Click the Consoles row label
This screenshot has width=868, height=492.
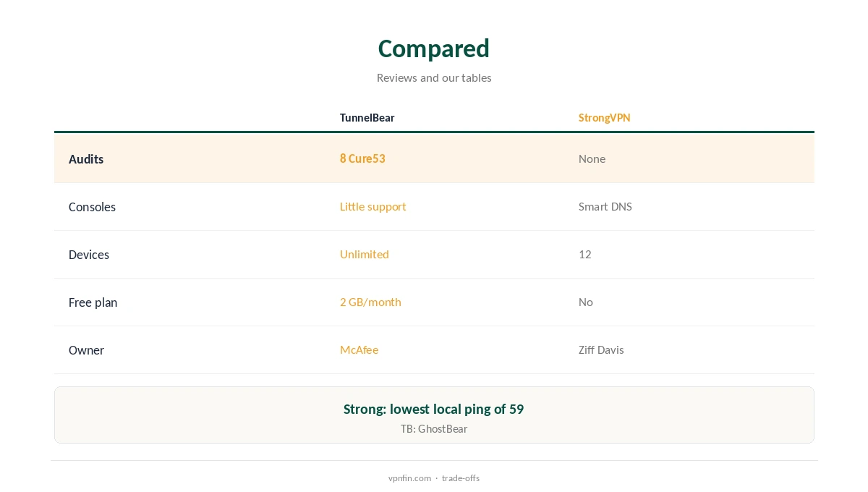pos(92,207)
